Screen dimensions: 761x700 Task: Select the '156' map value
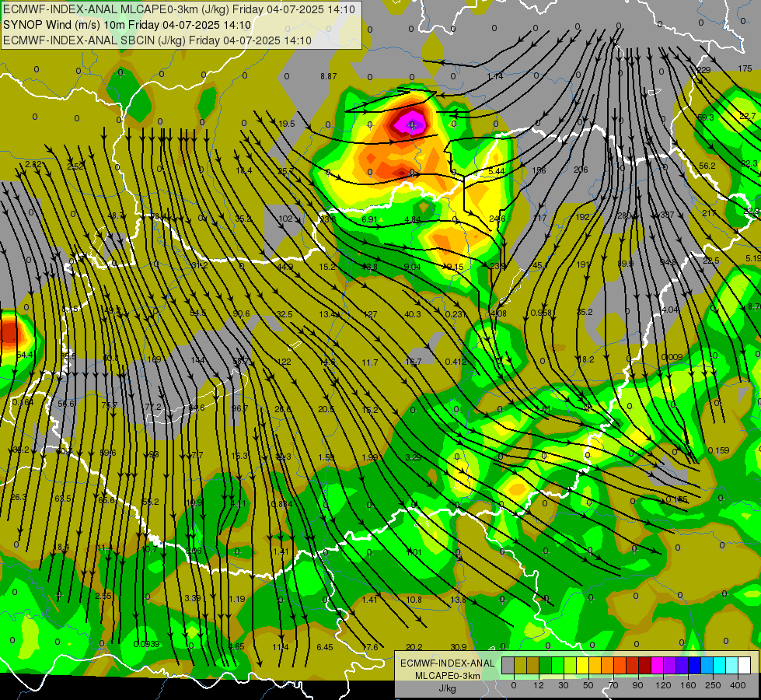[539, 170]
